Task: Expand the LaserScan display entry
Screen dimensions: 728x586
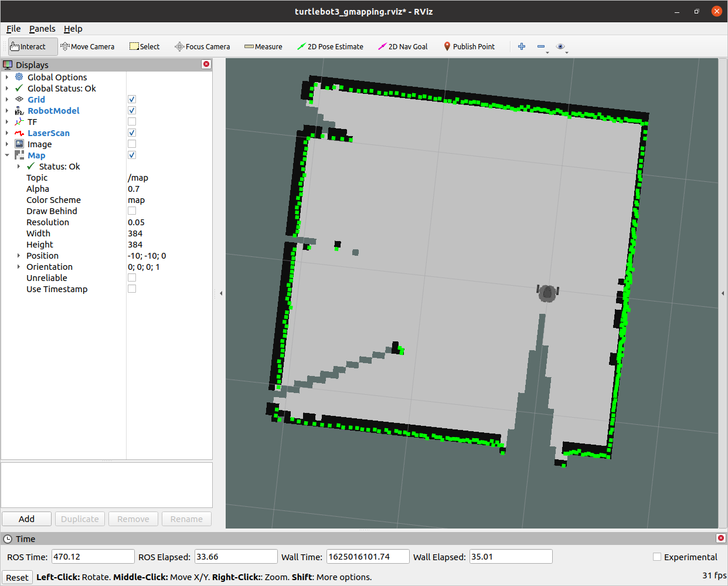Action: coord(7,133)
